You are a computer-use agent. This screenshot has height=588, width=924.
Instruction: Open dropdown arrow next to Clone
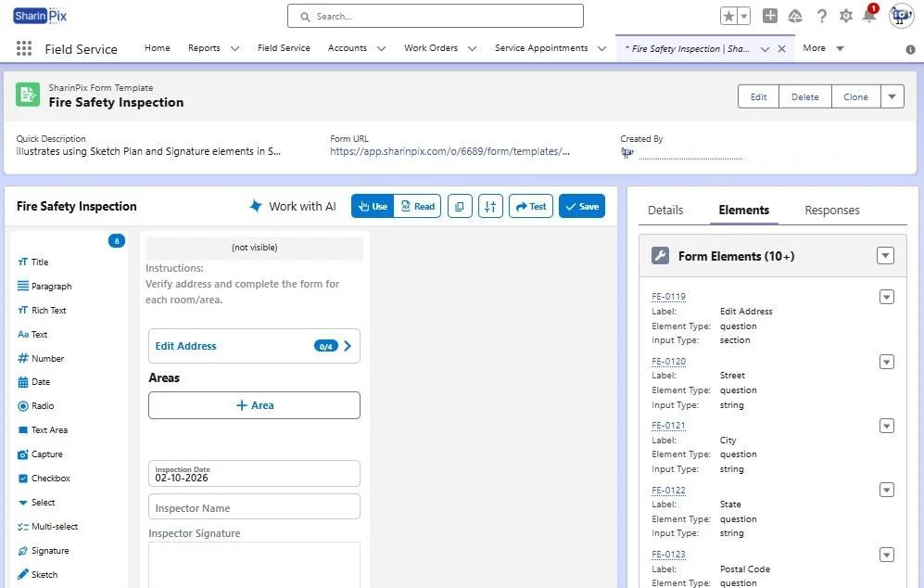coord(892,96)
